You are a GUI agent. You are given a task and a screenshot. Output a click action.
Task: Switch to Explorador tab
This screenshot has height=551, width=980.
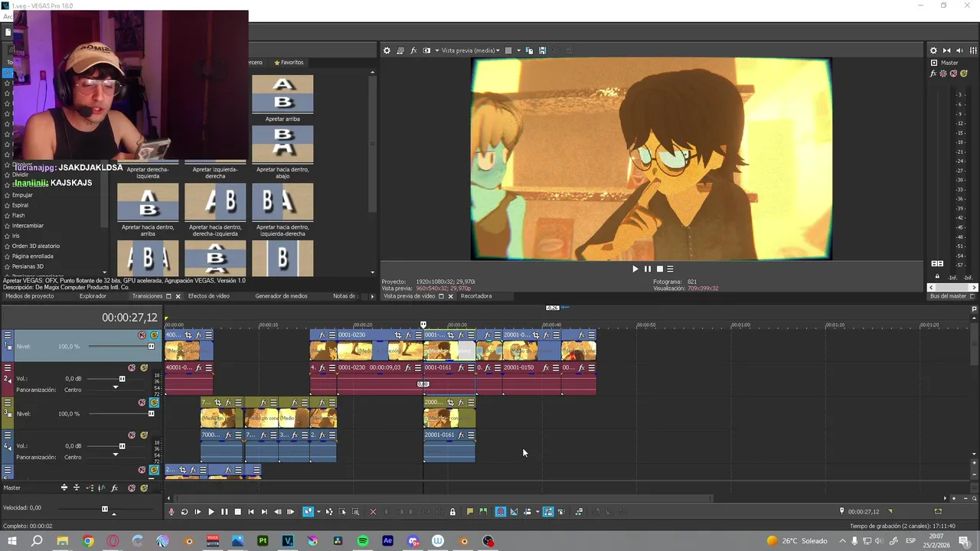point(93,296)
